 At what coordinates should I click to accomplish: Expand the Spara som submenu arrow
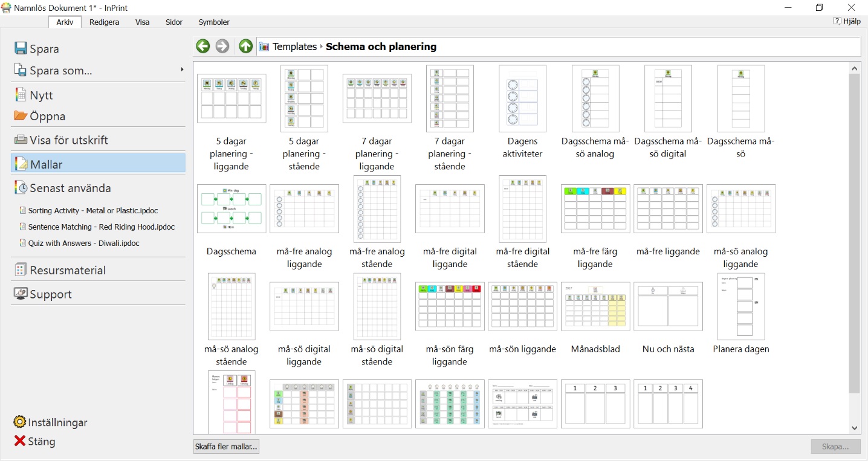pos(181,70)
